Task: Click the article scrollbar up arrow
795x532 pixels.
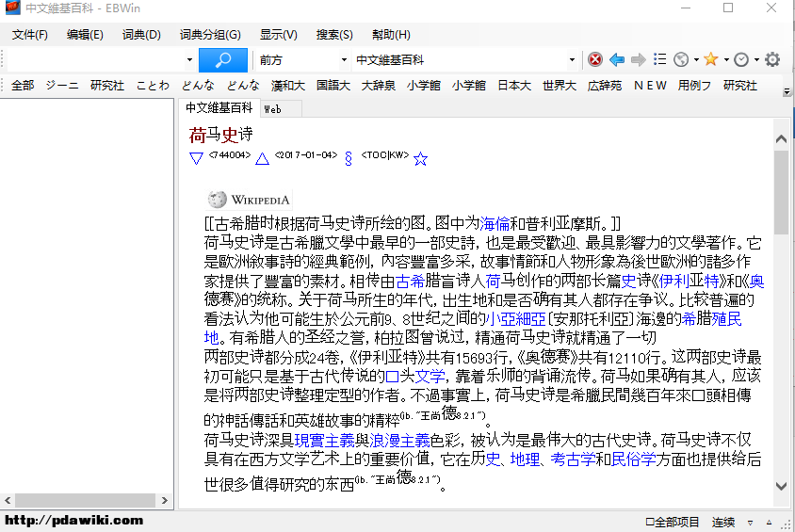Action: (781, 138)
